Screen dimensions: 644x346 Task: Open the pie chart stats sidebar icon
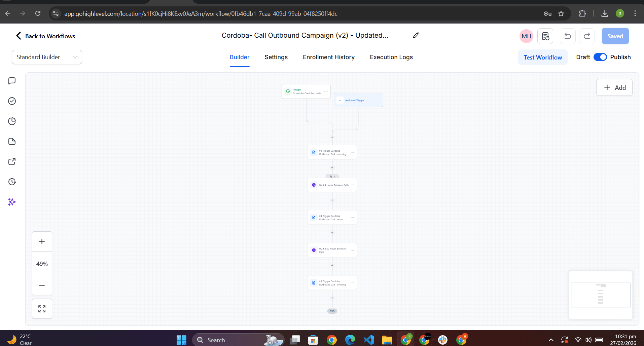(x=12, y=121)
